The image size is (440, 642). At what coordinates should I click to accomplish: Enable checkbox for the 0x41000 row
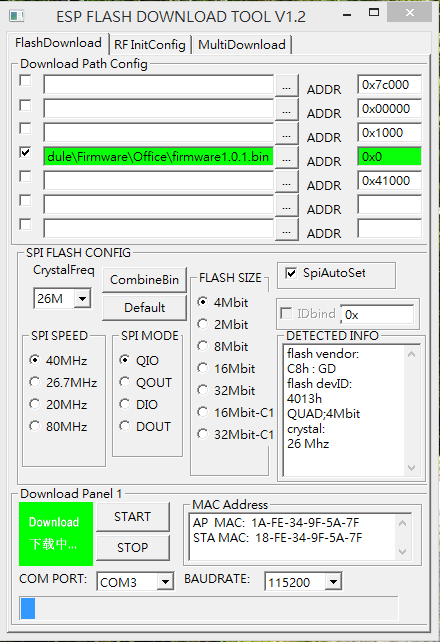[25, 176]
